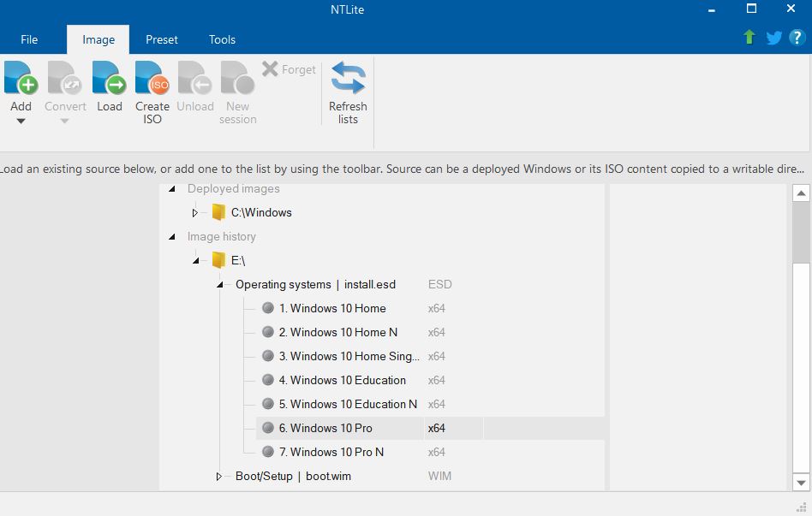The height and width of the screenshot is (516, 812).
Task: Click the Convert toolbar icon
Action: (65, 78)
